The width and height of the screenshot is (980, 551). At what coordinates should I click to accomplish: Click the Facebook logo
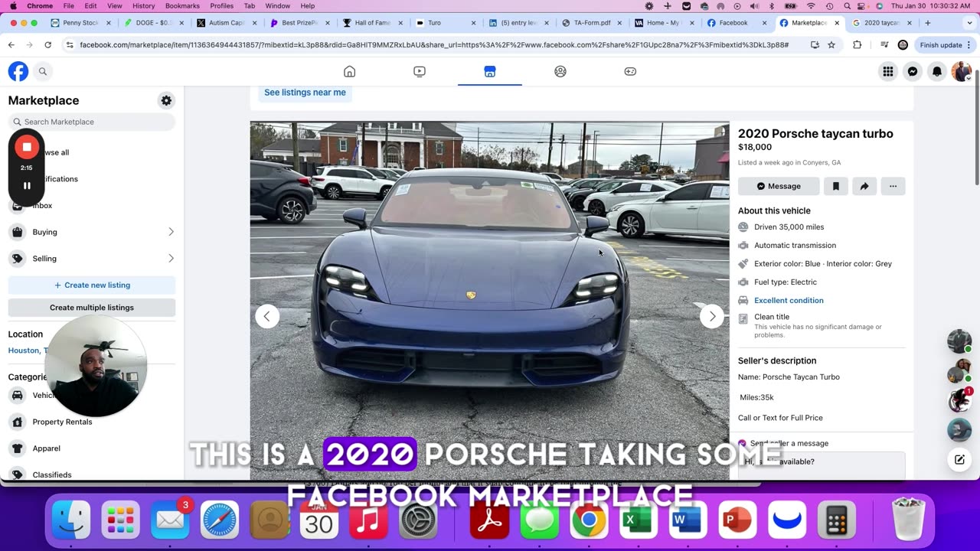point(18,71)
